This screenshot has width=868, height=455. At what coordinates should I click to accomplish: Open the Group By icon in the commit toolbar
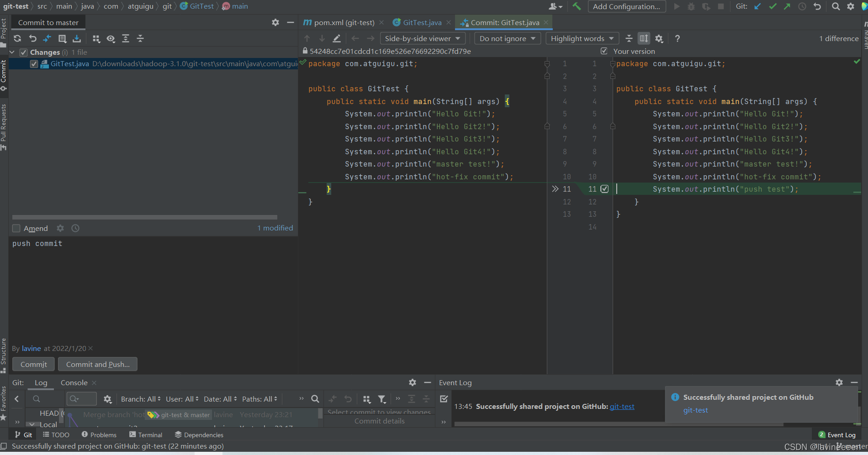(x=96, y=38)
